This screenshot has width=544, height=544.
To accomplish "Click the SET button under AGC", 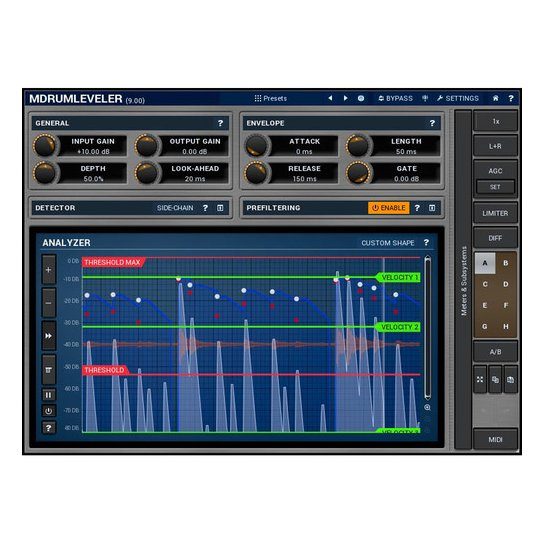I will tap(495, 187).
